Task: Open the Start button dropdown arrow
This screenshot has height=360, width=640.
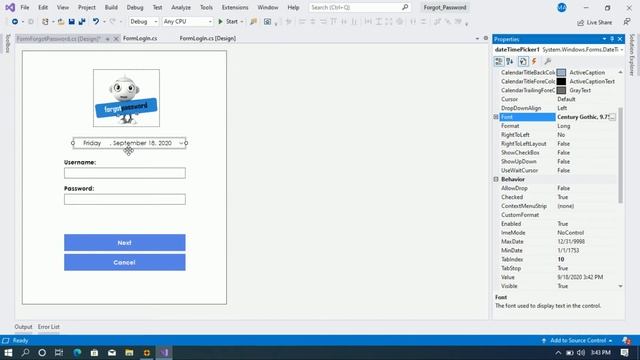Action: pos(242,22)
